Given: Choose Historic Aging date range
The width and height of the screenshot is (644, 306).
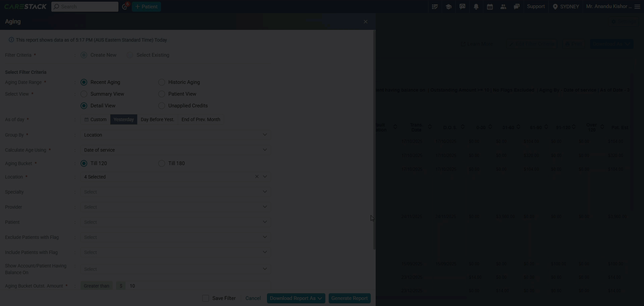Looking at the screenshot, I should click(x=162, y=82).
